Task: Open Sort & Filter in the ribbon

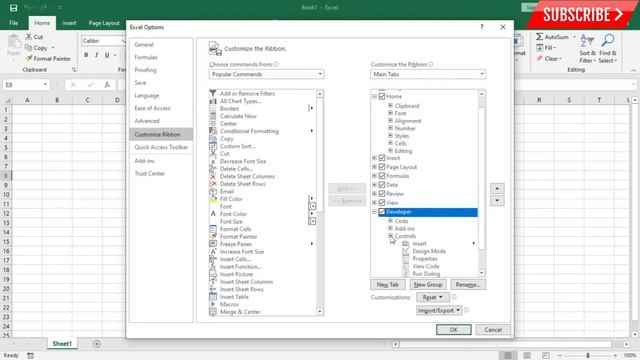Action: pyautogui.click(x=587, y=49)
